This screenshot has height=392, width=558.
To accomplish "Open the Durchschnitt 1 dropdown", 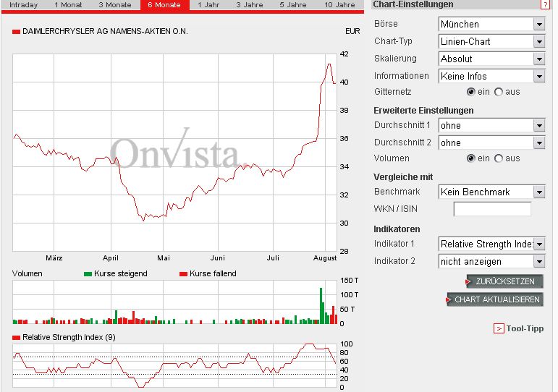I will click(x=492, y=126).
